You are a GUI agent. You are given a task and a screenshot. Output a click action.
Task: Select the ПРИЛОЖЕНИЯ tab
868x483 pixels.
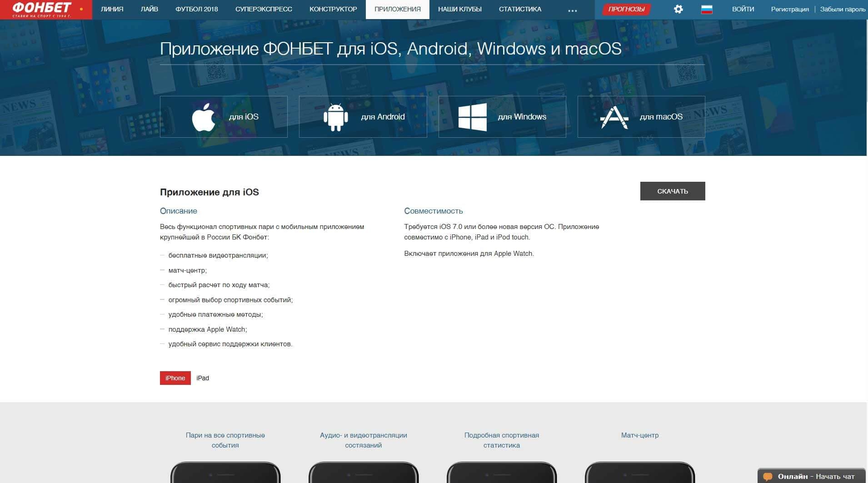[x=398, y=9]
